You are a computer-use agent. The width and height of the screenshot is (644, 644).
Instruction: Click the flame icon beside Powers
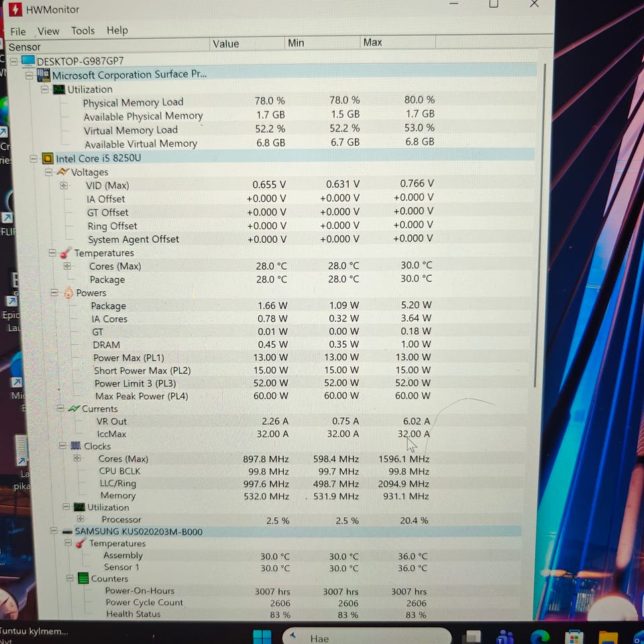(68, 293)
